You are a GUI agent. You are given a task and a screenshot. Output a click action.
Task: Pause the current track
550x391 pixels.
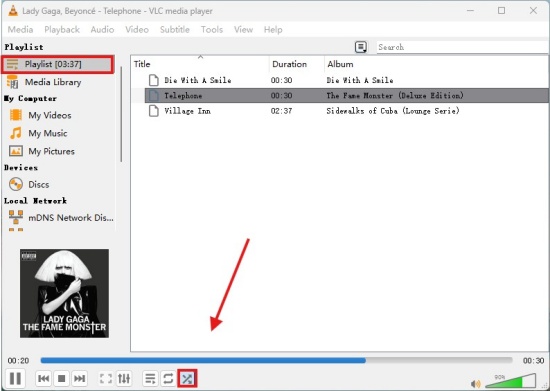click(x=15, y=378)
